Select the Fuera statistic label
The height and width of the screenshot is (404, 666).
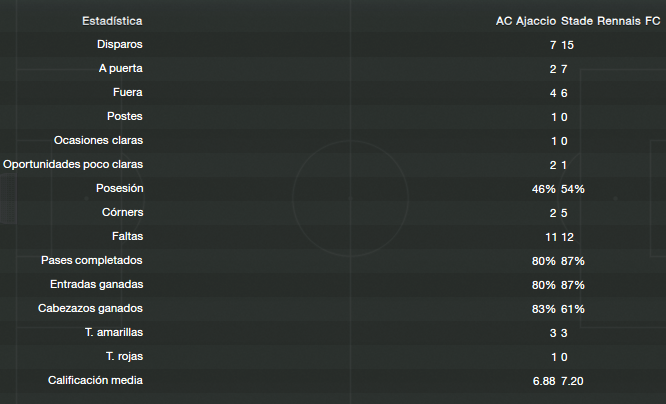128,92
